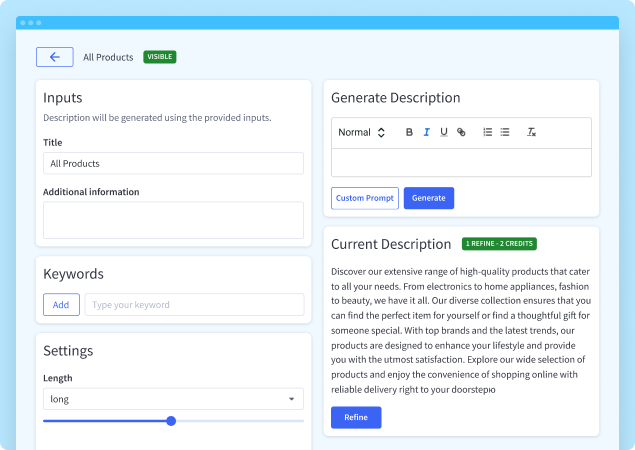The image size is (635, 450).
Task: Click the green VISIBLE status badge
Action: (160, 57)
